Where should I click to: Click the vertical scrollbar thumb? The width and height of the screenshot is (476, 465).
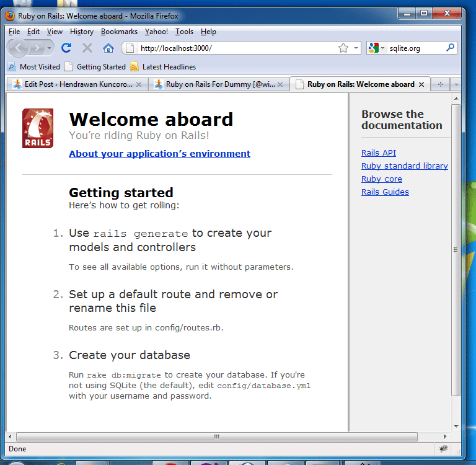[x=456, y=250]
